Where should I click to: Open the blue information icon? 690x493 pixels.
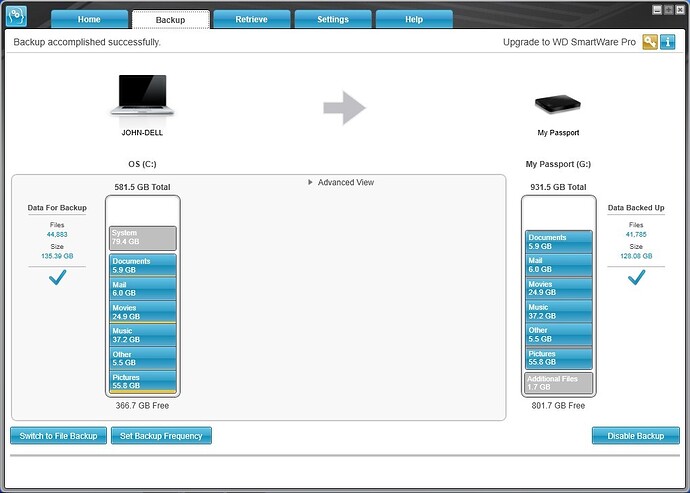(668, 42)
